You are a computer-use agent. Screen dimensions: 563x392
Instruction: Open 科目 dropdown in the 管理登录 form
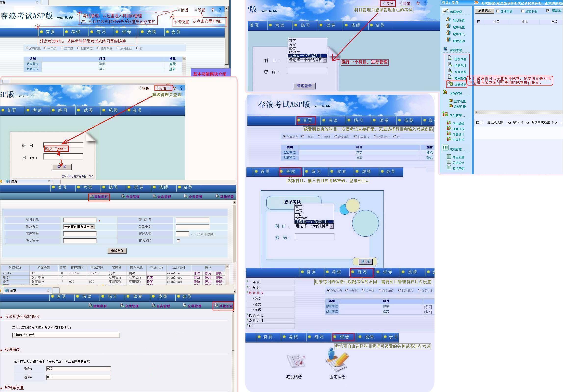click(x=307, y=60)
